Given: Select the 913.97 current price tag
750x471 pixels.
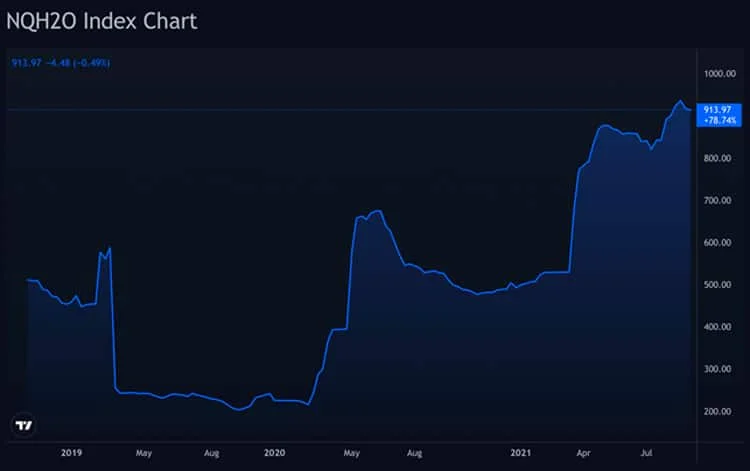Looking at the screenshot, I should (x=718, y=109).
